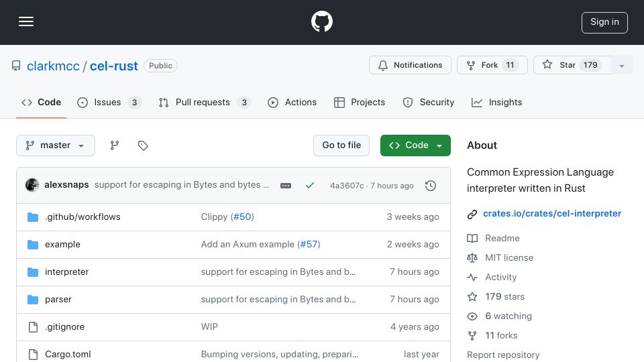The height and width of the screenshot is (362, 644).
Task: Open the Actions tab
Action: (292, 102)
